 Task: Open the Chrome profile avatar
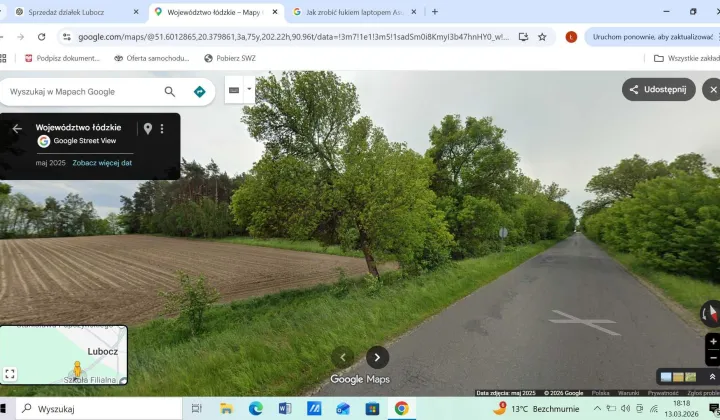pos(571,37)
